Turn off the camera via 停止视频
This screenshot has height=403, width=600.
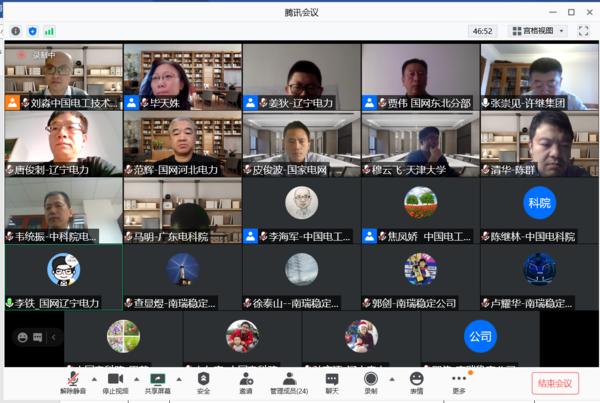(115, 381)
